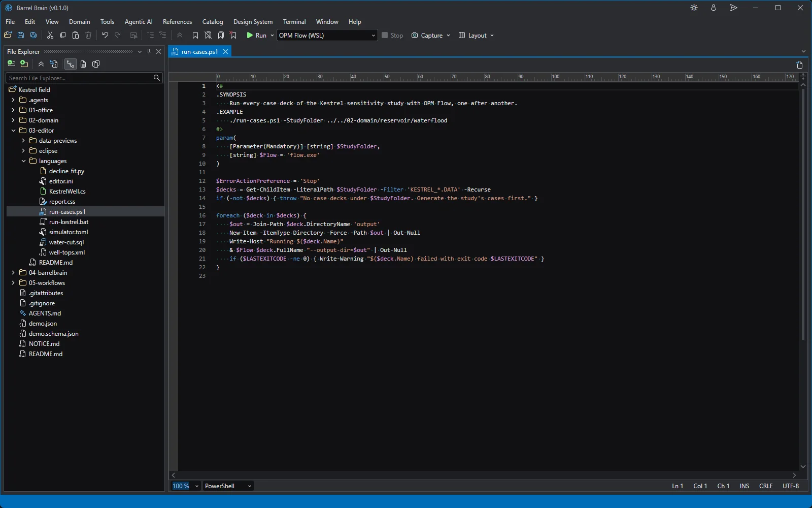
Task: Click the Undo arrow icon
Action: (x=105, y=35)
